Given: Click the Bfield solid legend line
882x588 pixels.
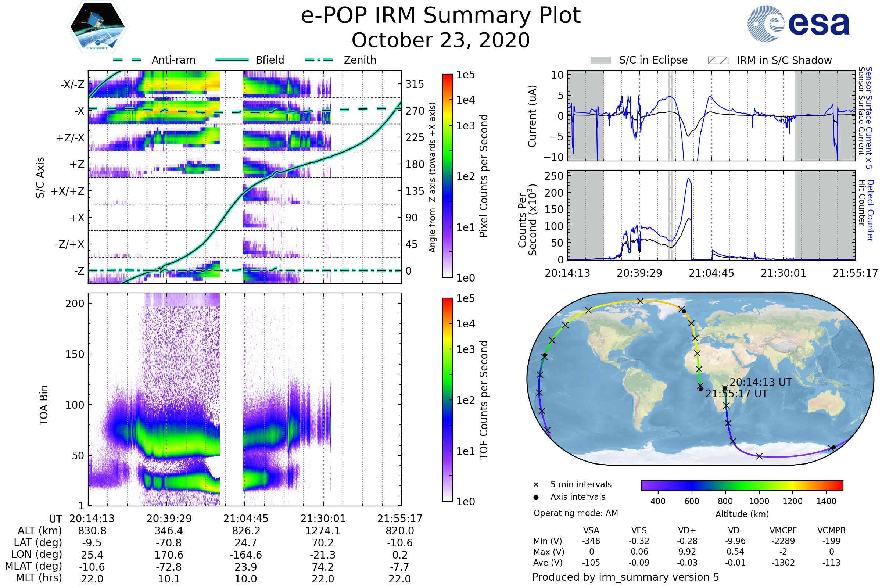Looking at the screenshot, I should [x=232, y=60].
